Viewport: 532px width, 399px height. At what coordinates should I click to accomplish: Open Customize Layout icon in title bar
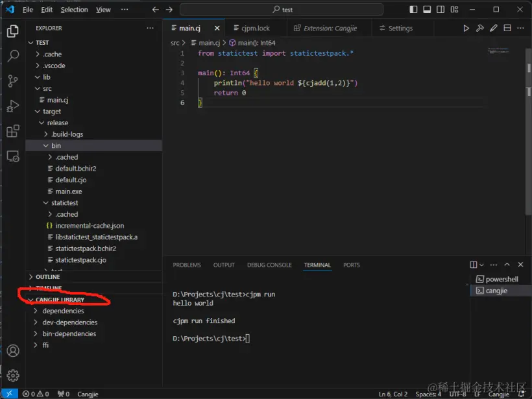click(x=454, y=10)
